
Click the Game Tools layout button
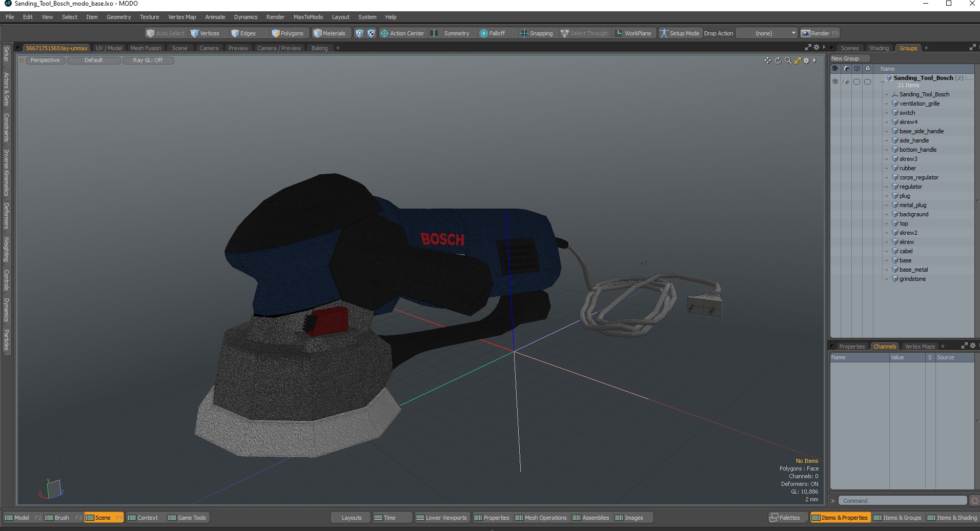187,518
